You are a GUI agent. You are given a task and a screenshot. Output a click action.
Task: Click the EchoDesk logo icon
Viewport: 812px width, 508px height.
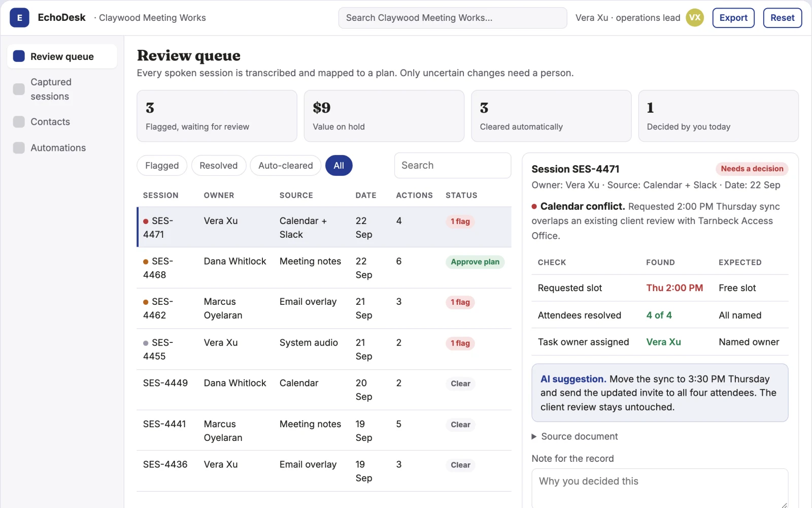(x=19, y=18)
